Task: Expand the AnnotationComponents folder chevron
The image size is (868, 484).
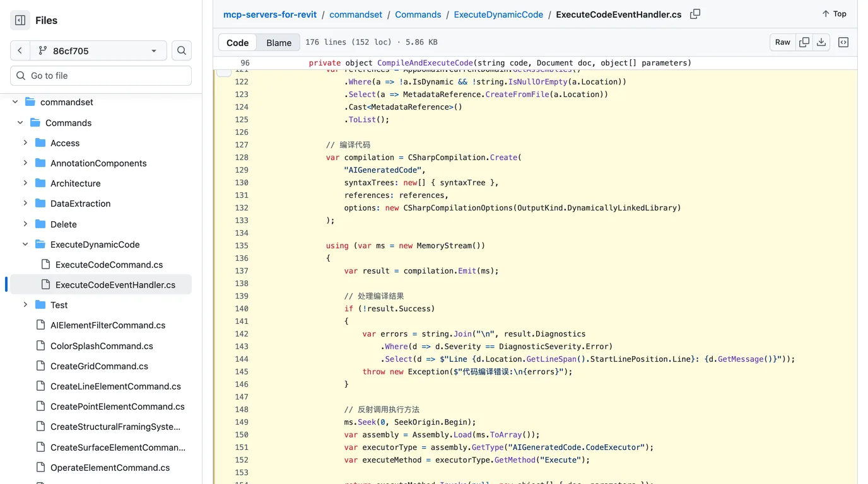Action: [25, 163]
